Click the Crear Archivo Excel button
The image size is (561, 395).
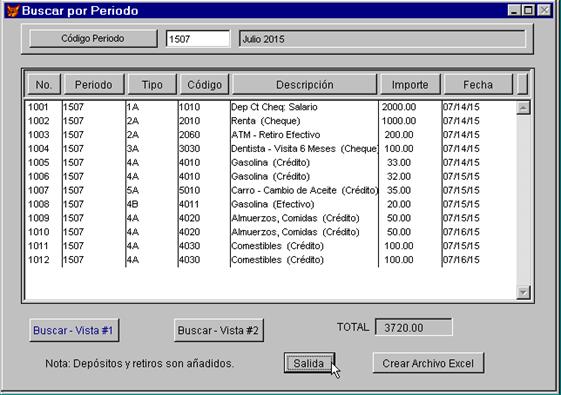click(428, 363)
